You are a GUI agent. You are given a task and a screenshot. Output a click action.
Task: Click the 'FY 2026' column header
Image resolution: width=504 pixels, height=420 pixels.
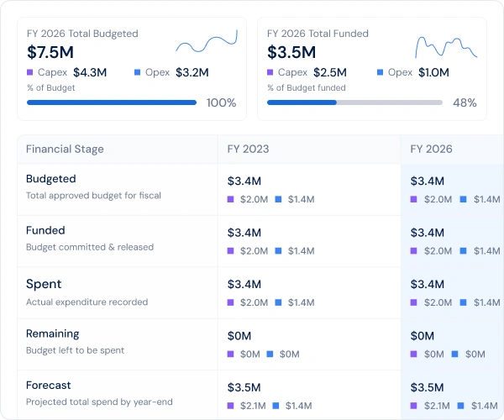(432, 150)
